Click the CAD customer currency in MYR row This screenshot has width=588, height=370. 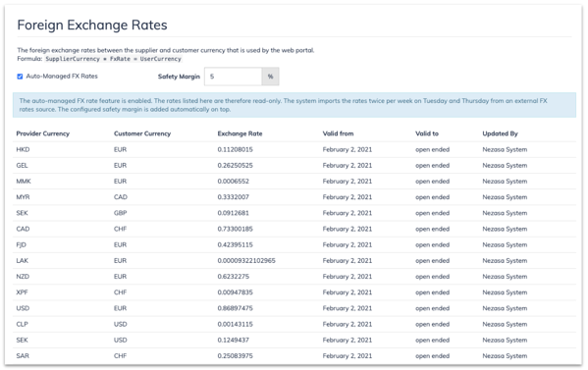(121, 197)
